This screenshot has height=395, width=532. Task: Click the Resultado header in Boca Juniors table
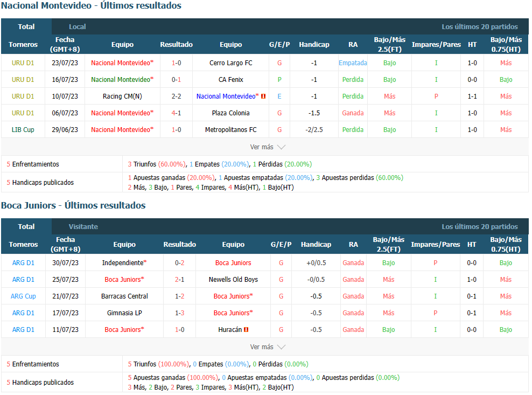point(179,245)
